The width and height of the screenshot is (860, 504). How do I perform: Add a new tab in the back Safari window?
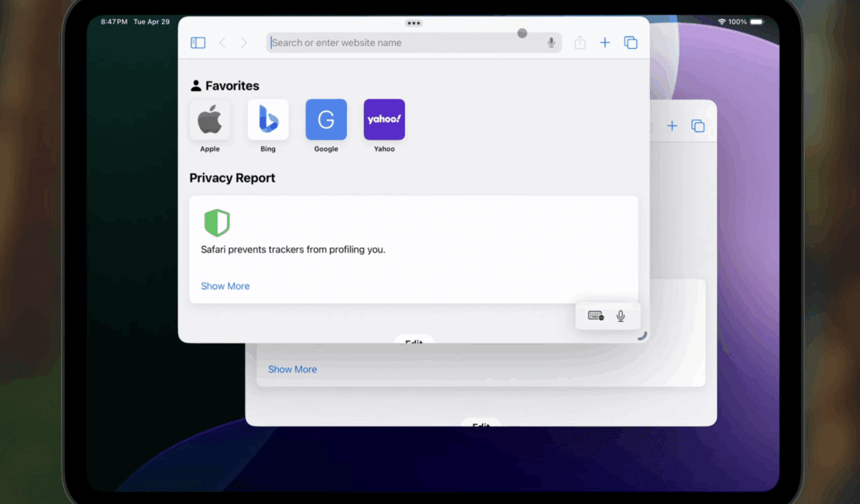[672, 126]
